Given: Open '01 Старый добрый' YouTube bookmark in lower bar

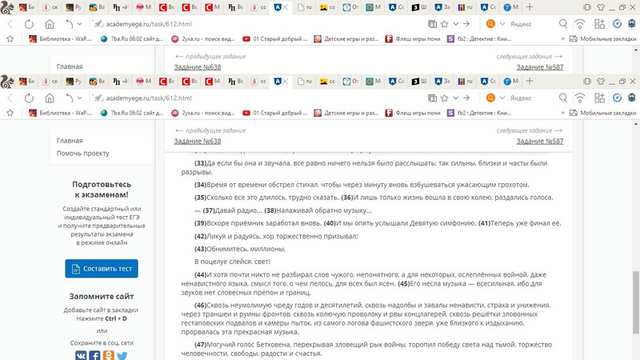Looking at the screenshot, I should (275, 113).
